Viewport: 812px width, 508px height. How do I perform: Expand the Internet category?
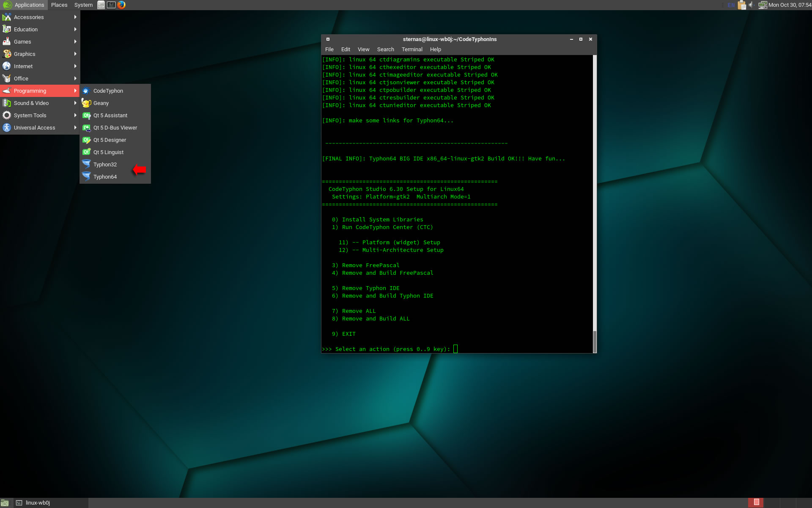click(x=40, y=66)
